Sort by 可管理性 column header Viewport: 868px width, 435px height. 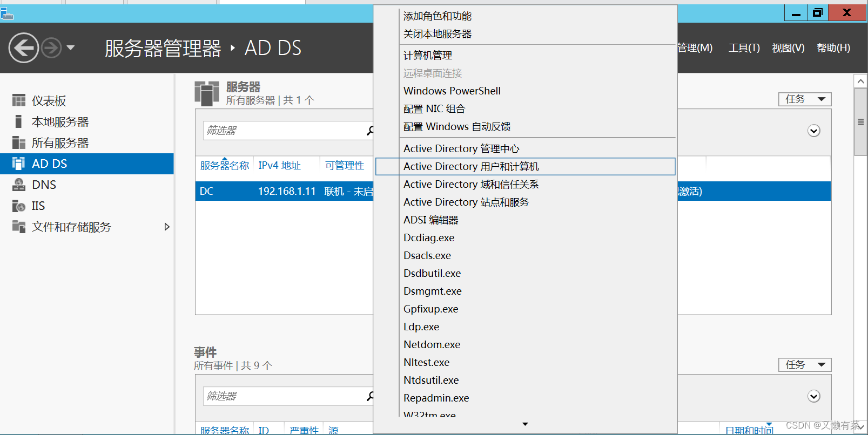[x=345, y=165]
